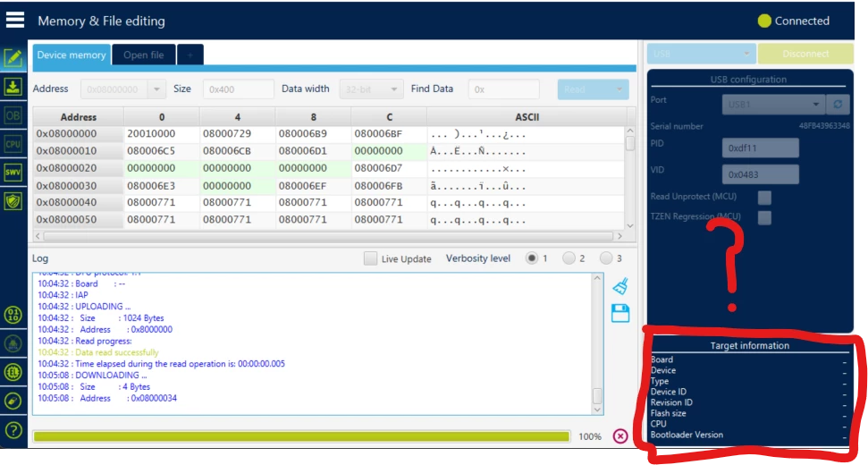
Task: Save the log with floppy icon
Action: tap(620, 313)
